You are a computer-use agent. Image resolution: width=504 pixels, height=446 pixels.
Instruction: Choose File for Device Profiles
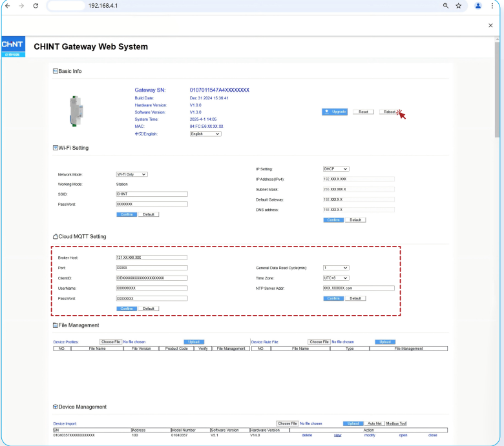(110, 341)
